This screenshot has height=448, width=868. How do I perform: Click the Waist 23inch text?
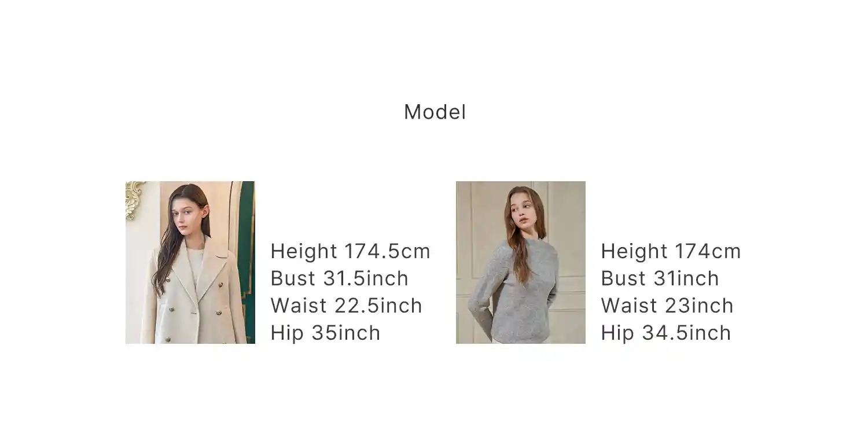667,306
